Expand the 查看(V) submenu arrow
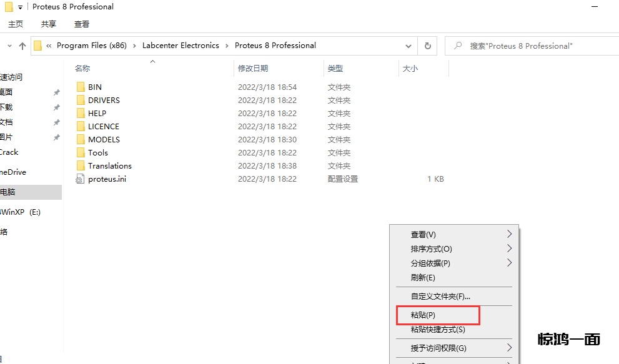Screen dimensions: 619x364 (x=509, y=234)
